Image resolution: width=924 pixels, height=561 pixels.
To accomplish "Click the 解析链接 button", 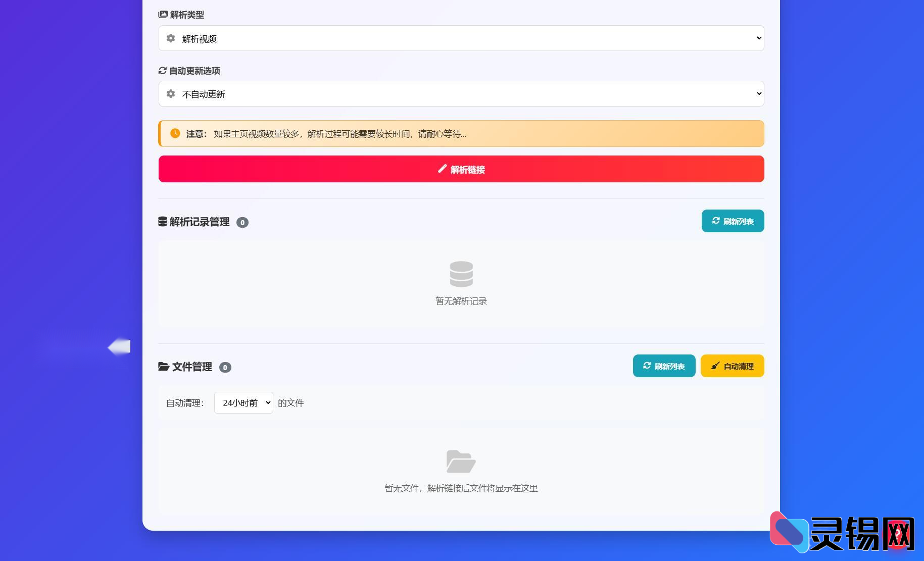I will coord(461,169).
